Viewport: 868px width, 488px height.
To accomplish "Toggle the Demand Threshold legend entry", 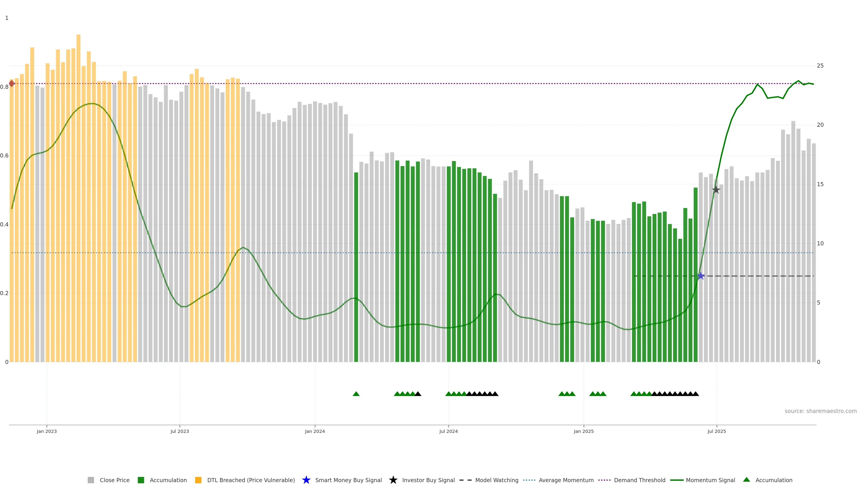I will (639, 480).
